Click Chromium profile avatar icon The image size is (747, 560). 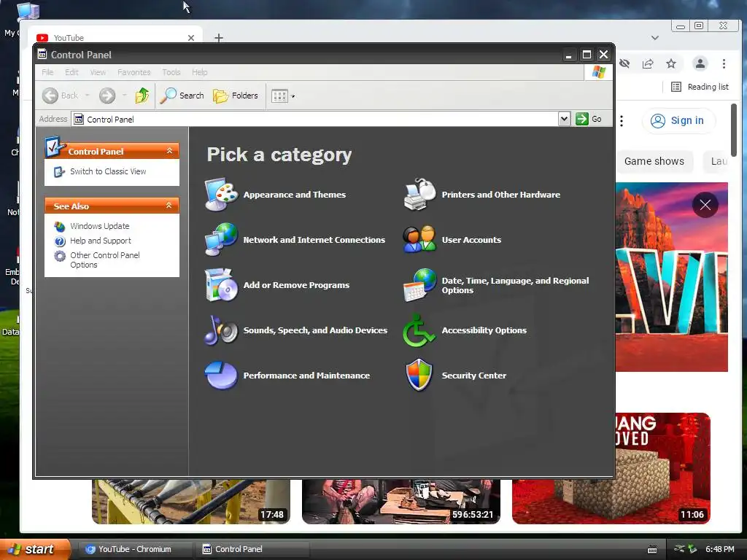coord(700,63)
